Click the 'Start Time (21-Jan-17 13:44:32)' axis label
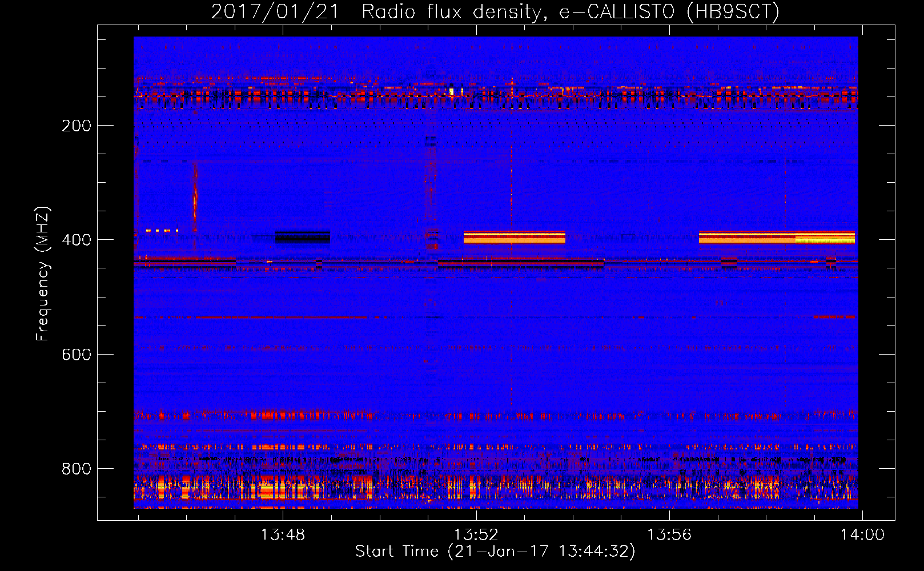Image resolution: width=924 pixels, height=571 pixels. 495,552
